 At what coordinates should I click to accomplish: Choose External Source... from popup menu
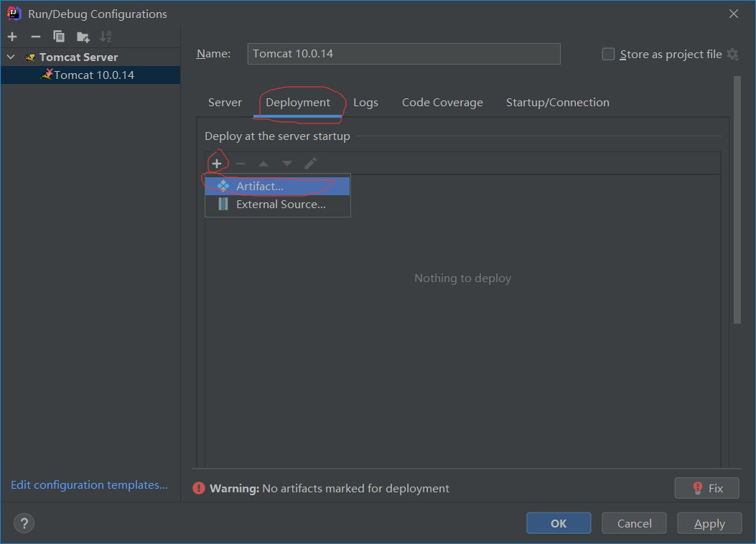[277, 205]
